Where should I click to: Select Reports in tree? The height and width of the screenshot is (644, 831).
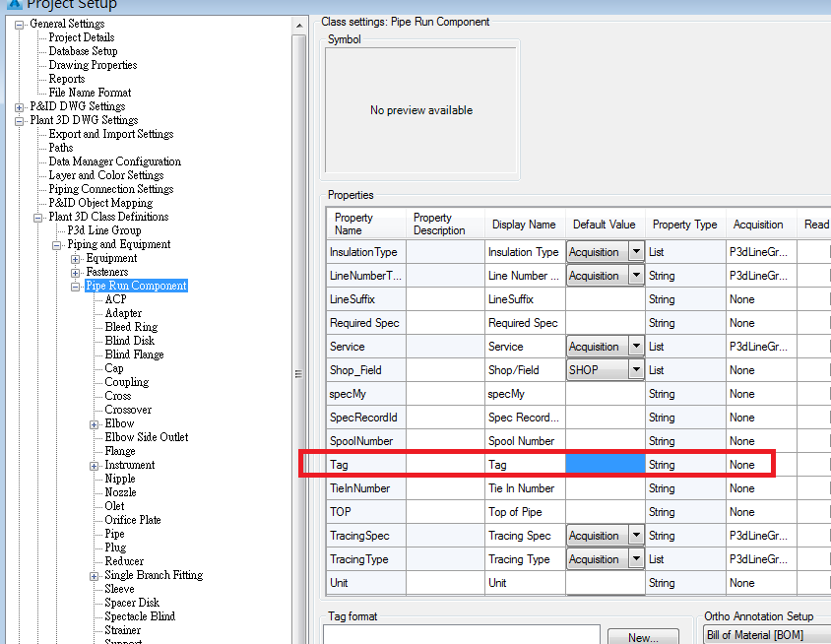pyautogui.click(x=67, y=79)
